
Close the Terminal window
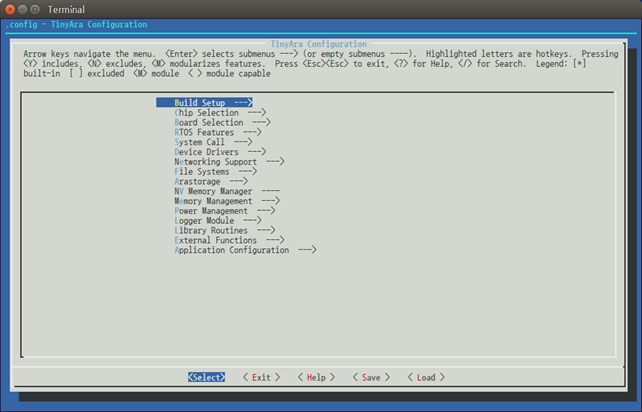(x=10, y=9)
